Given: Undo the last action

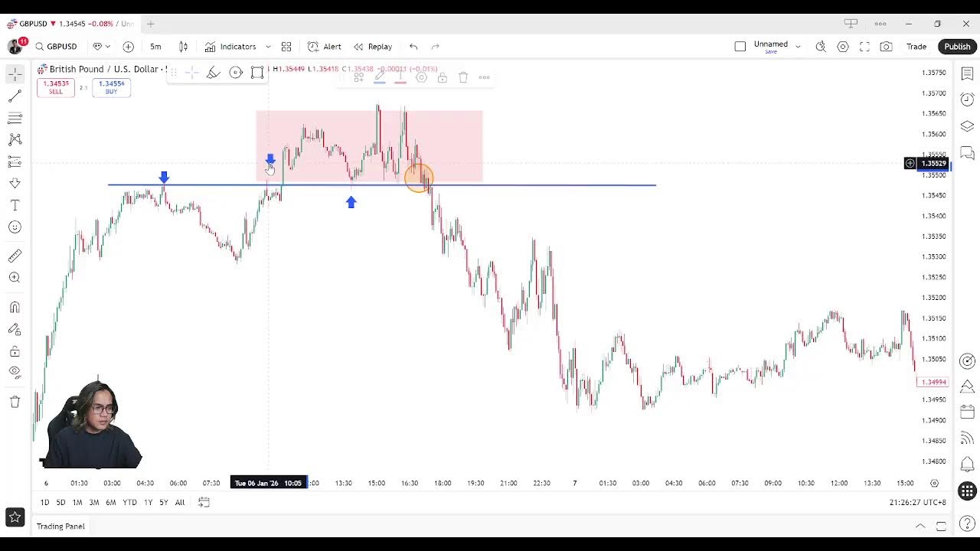Looking at the screenshot, I should pyautogui.click(x=413, y=47).
